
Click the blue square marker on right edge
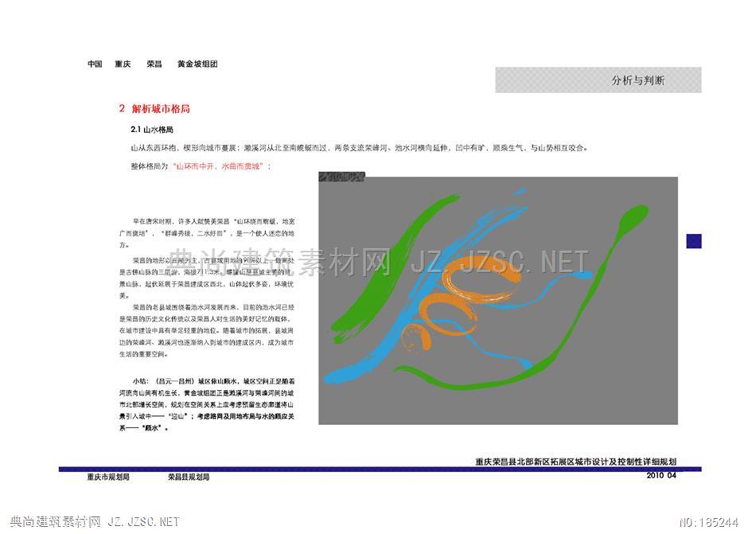[x=693, y=240]
